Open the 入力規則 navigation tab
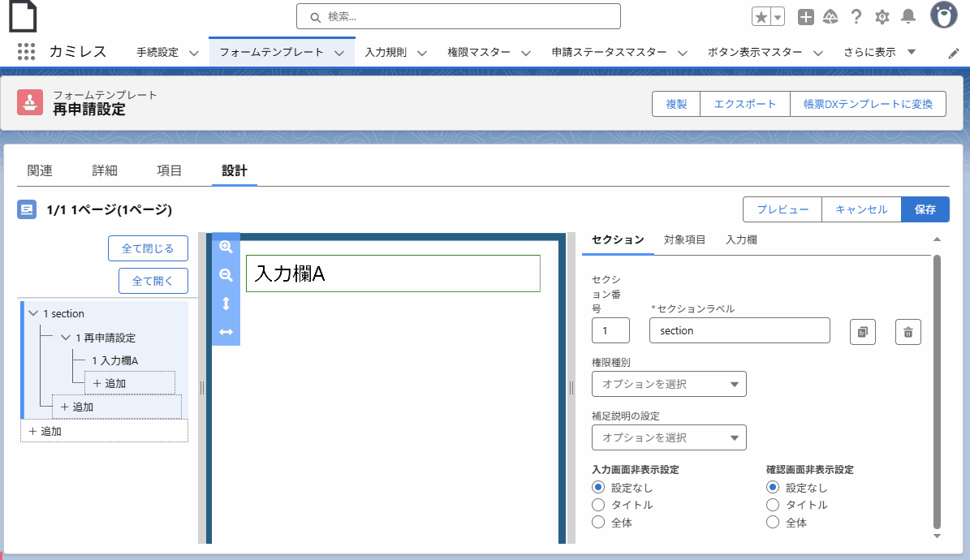The height and width of the screenshot is (560, 970). (x=386, y=53)
